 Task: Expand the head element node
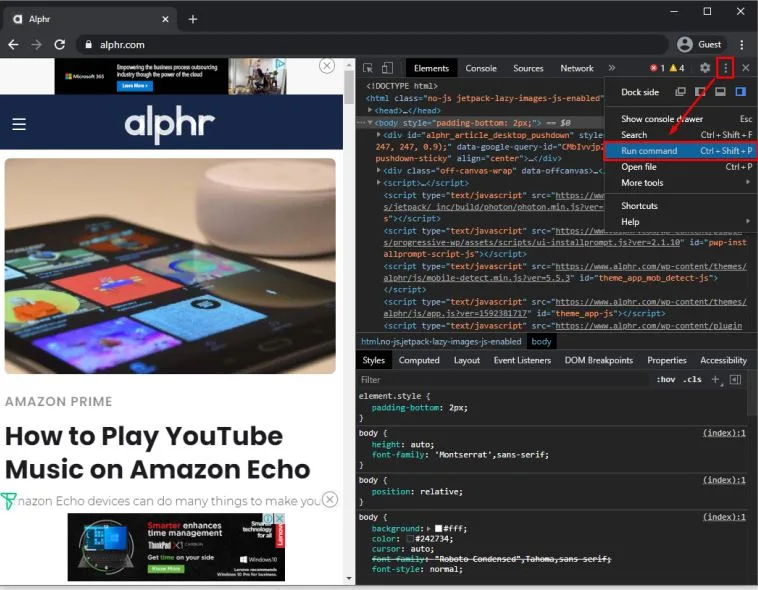(370, 110)
